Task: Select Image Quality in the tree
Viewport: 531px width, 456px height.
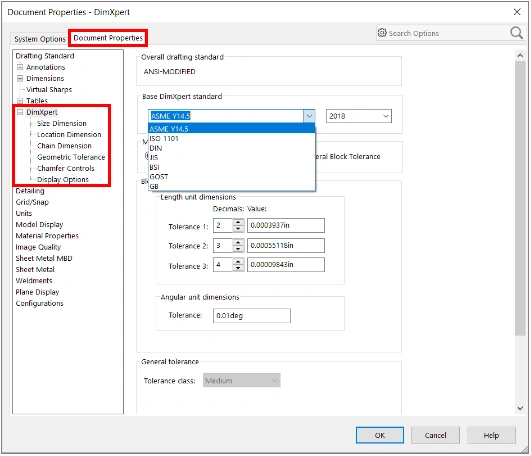Action: (38, 247)
